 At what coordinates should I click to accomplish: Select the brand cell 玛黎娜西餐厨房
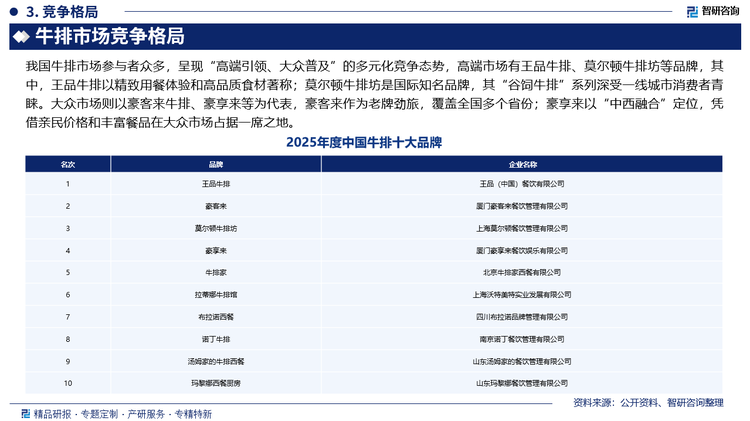pos(216,383)
